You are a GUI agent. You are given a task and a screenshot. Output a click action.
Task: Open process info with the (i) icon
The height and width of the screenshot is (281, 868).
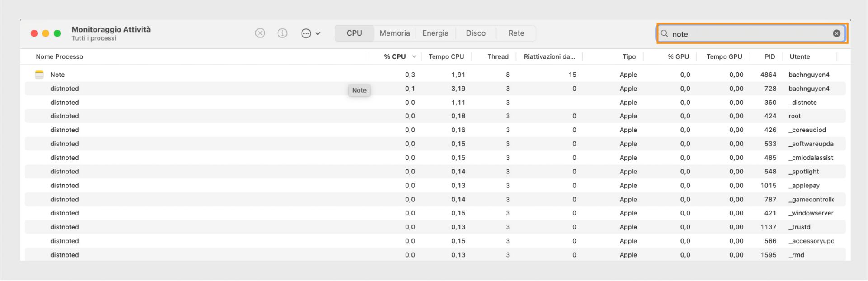coord(282,33)
